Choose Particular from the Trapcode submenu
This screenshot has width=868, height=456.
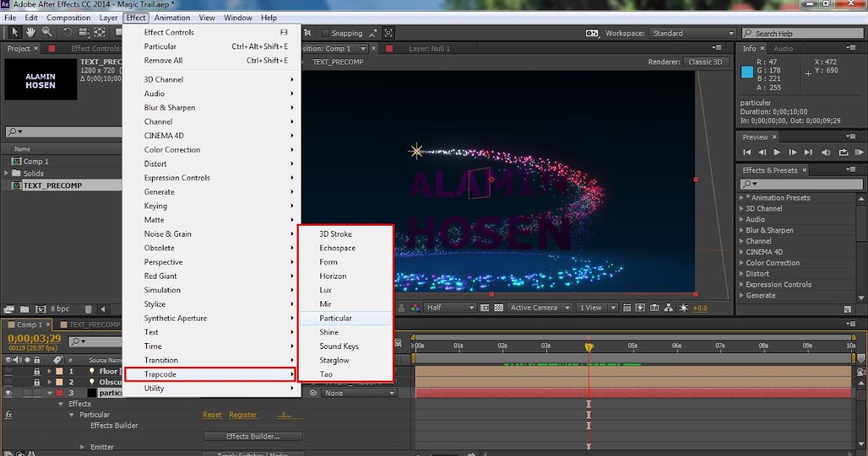point(336,318)
